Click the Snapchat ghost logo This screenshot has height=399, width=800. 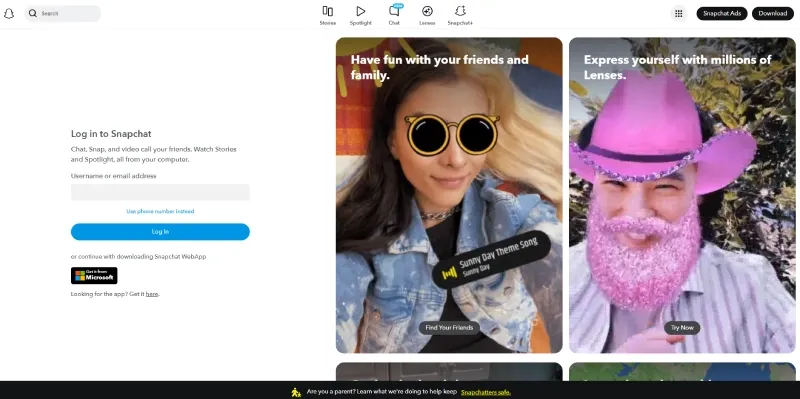click(9, 14)
